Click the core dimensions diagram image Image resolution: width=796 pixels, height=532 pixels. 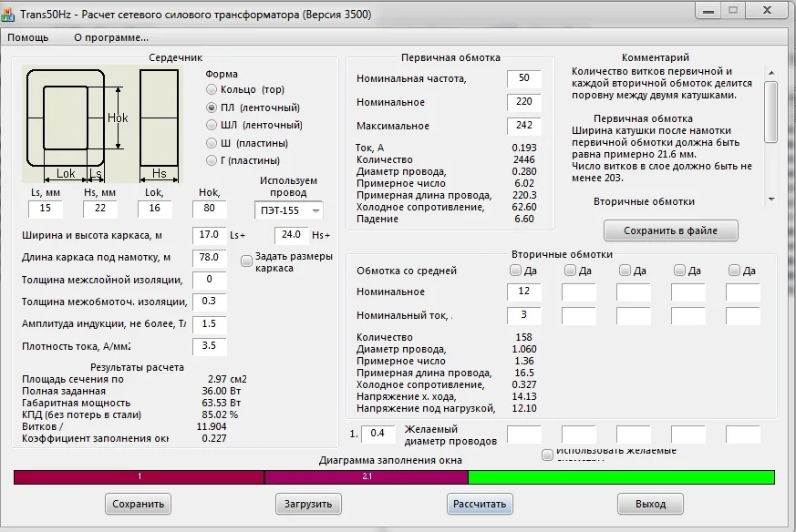pyautogui.click(x=101, y=123)
